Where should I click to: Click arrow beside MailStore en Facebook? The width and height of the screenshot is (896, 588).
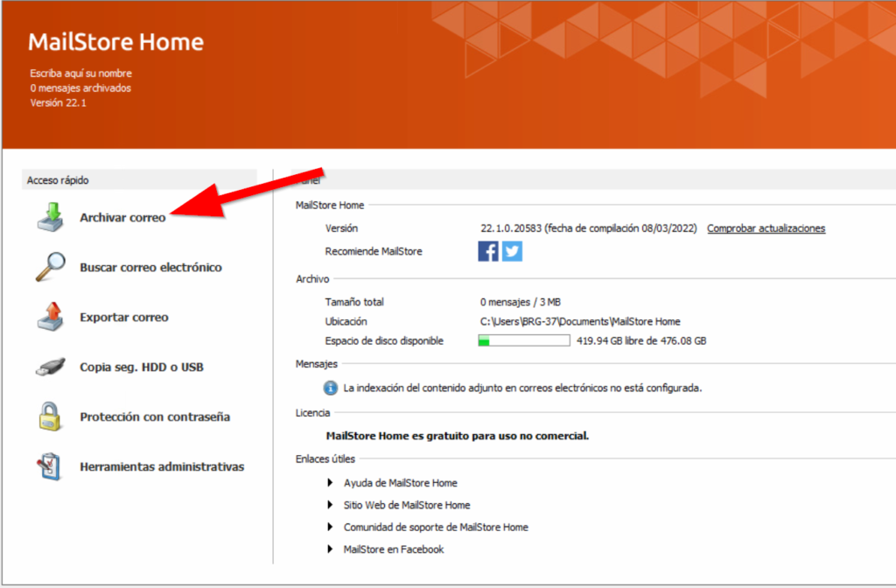pos(330,549)
